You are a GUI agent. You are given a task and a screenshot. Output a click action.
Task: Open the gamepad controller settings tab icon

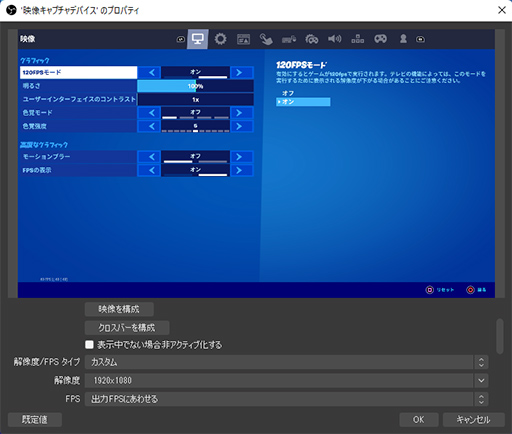coord(380,39)
